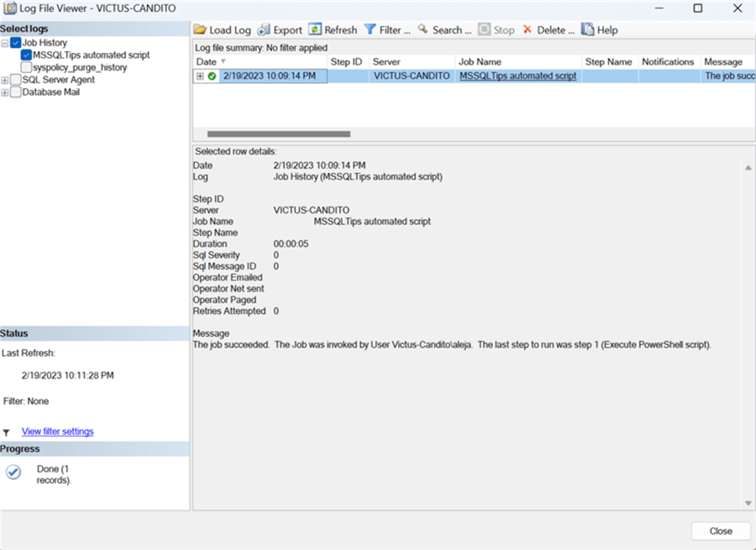Click the Filter: None status text
756x550 pixels.
(x=26, y=401)
